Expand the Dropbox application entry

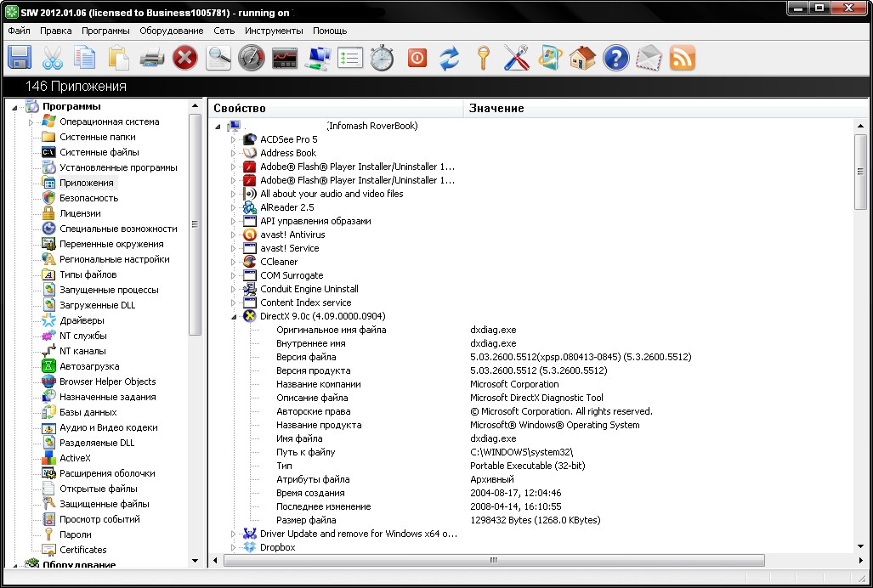[x=234, y=547]
